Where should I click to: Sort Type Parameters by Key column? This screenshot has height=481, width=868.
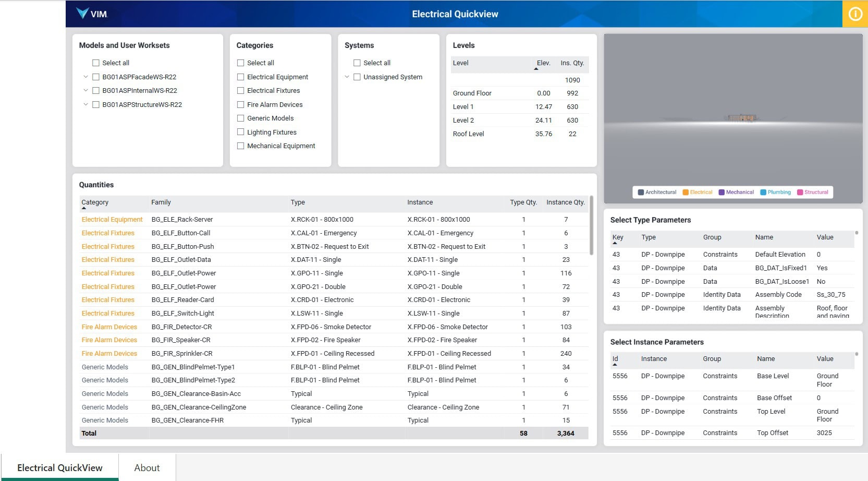pyautogui.click(x=618, y=237)
